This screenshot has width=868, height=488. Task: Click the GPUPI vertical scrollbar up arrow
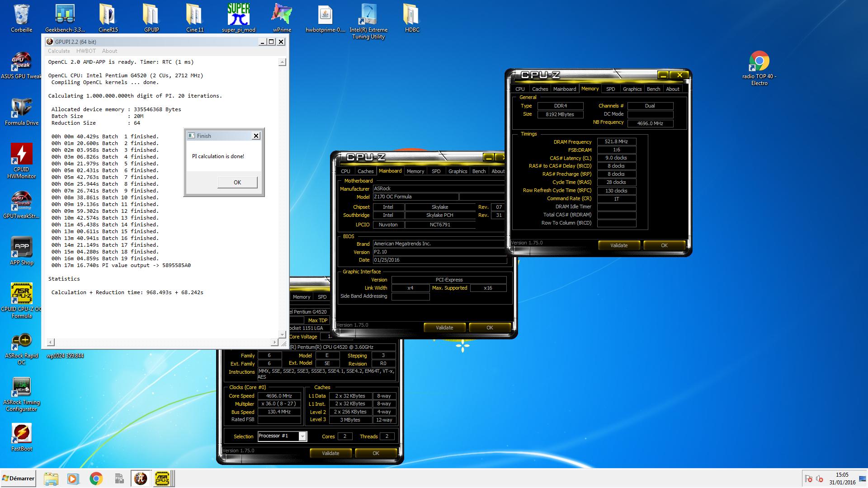282,62
